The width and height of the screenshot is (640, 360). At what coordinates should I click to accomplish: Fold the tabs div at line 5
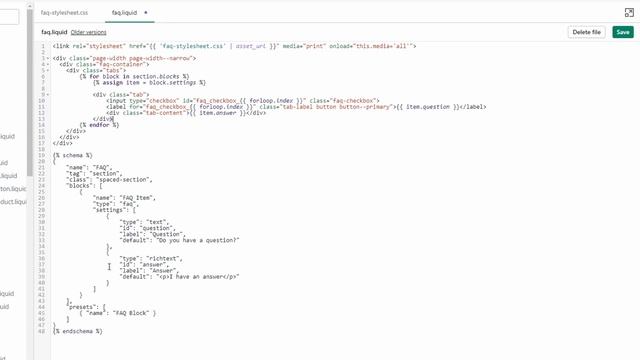(48, 71)
